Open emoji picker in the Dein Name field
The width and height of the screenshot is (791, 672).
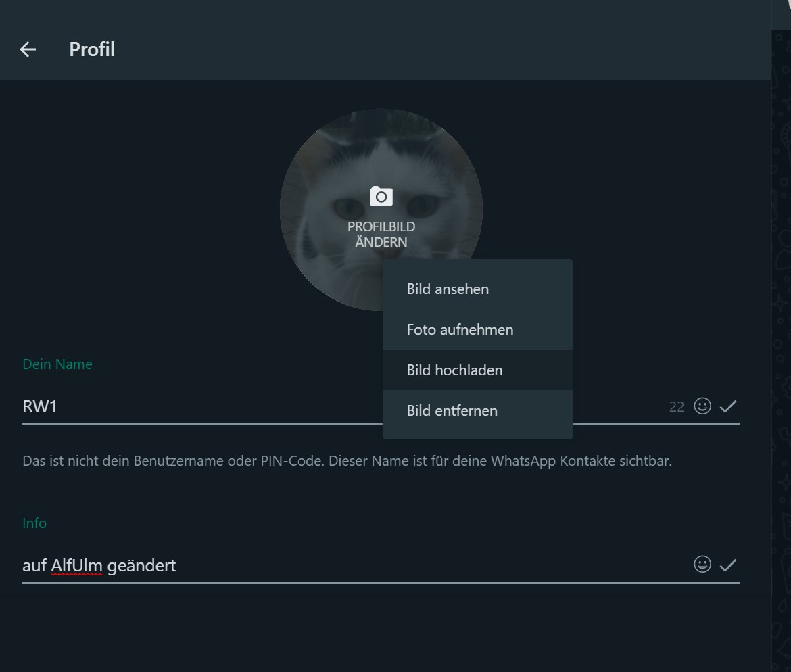pos(702,406)
